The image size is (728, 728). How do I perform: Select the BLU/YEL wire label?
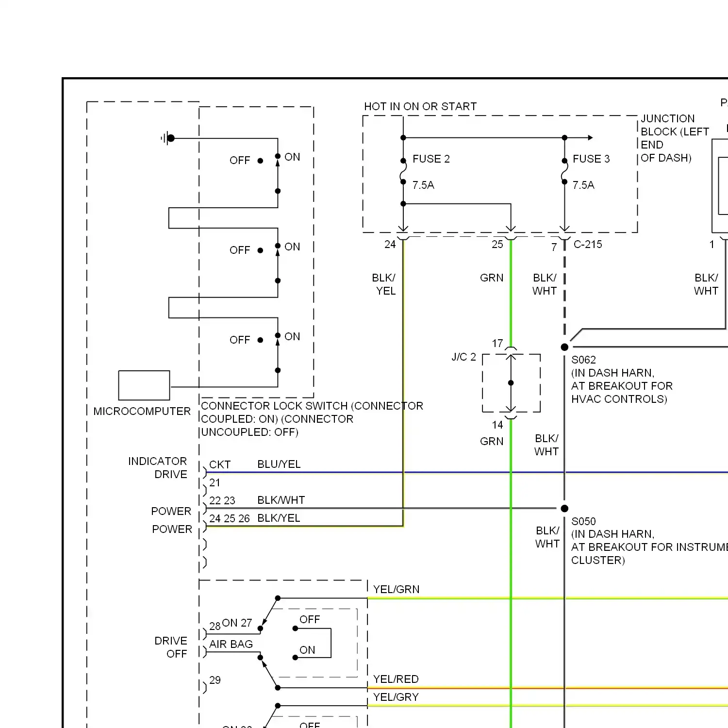coord(279,464)
